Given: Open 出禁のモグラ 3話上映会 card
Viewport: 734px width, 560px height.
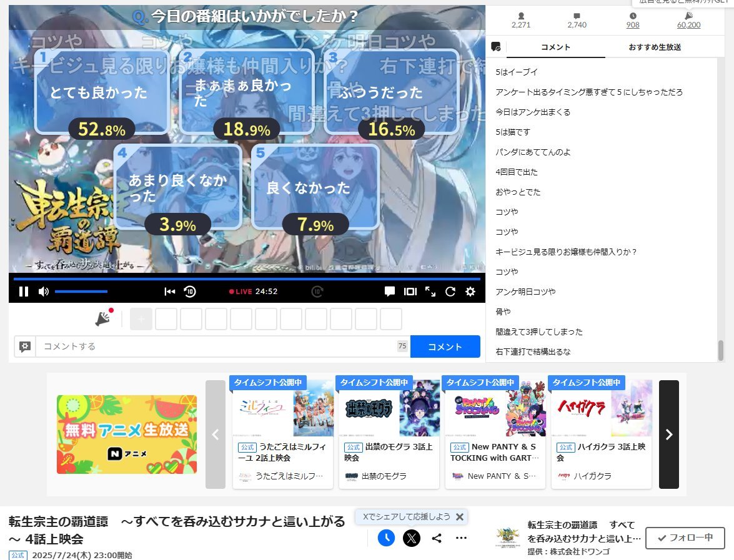Looking at the screenshot, I should click(x=389, y=433).
